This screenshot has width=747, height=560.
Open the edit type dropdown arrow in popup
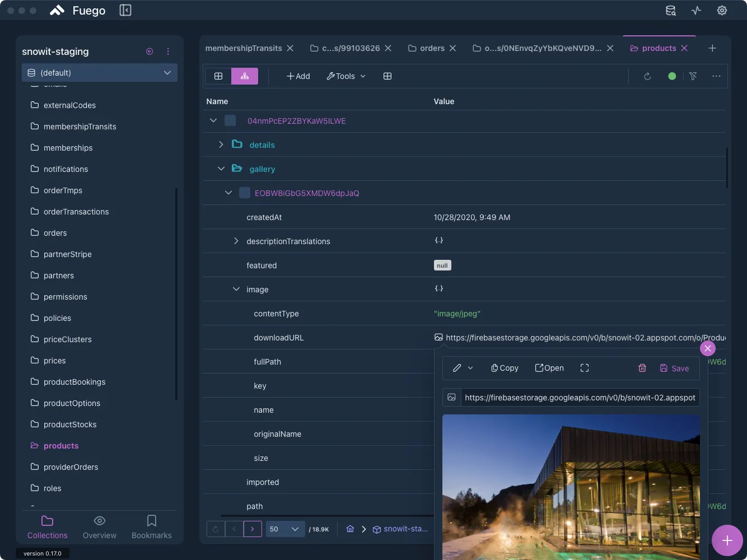pos(470,368)
